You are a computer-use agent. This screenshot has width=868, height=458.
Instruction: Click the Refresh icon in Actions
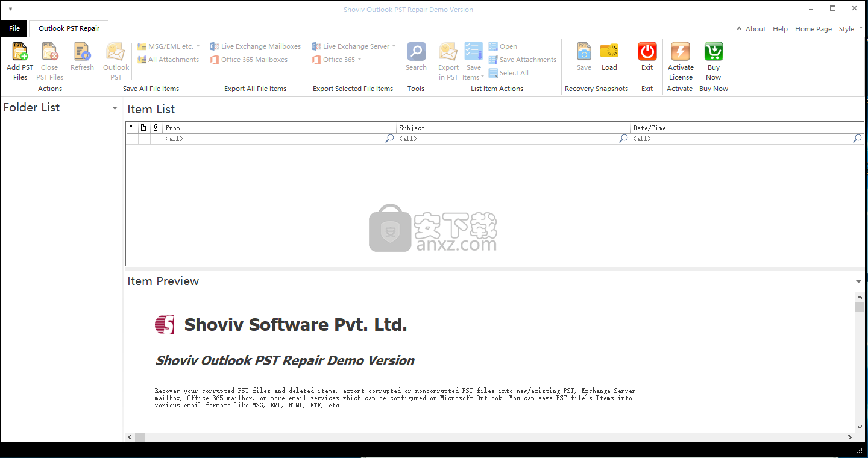(82, 52)
